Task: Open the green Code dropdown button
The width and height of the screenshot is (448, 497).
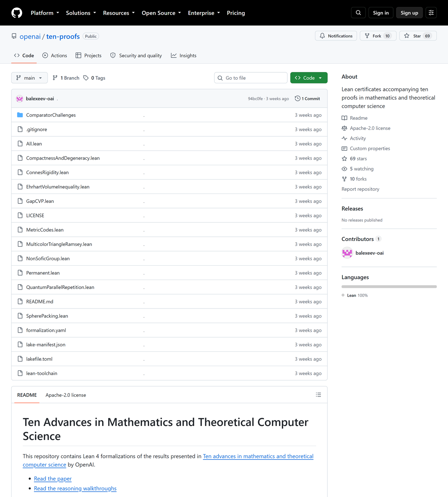Action: pos(309,78)
